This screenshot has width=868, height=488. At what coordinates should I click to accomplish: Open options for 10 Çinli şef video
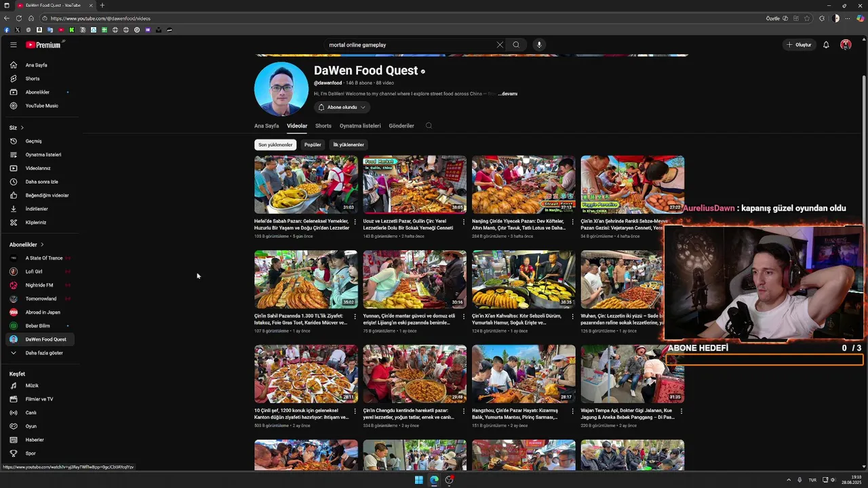point(355,411)
